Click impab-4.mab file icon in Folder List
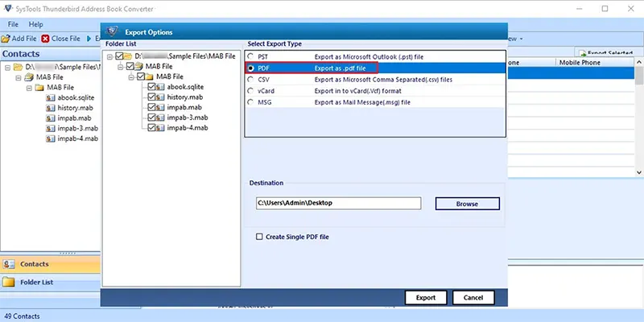The width and height of the screenshot is (644, 322). tap(160, 128)
